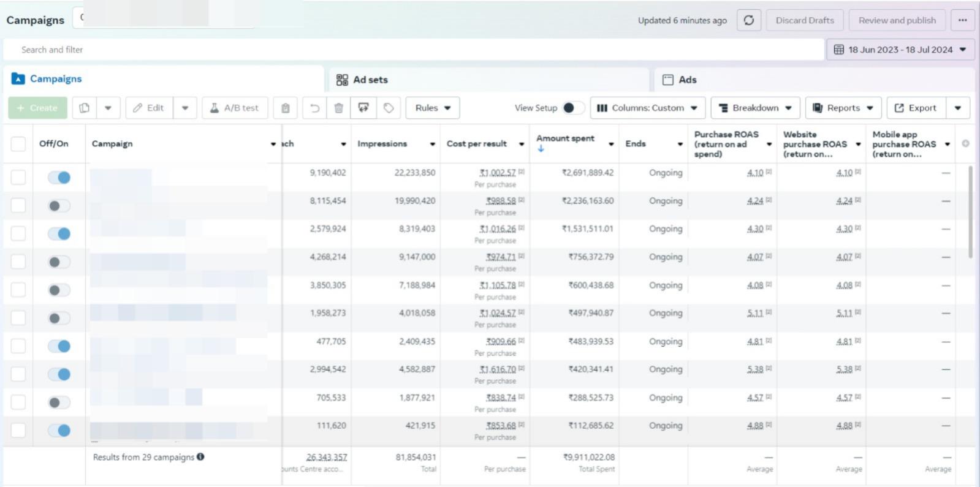Open the Impressions column header menu arrow

pyautogui.click(x=432, y=144)
